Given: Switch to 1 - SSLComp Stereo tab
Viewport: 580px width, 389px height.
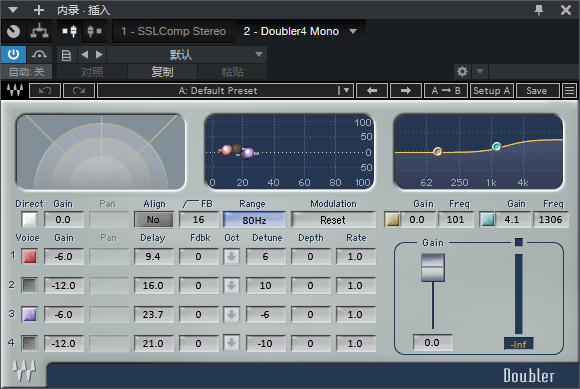Looking at the screenshot, I should point(173,31).
